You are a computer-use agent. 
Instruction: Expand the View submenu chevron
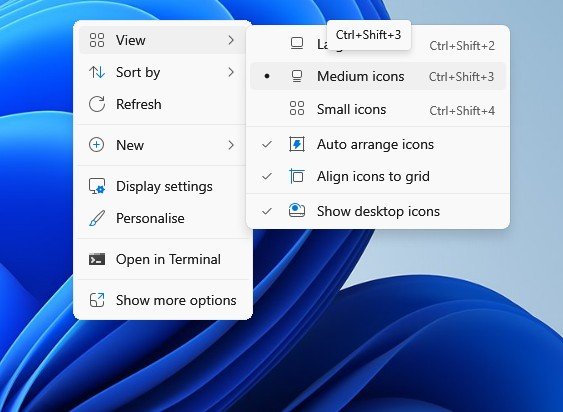231,40
